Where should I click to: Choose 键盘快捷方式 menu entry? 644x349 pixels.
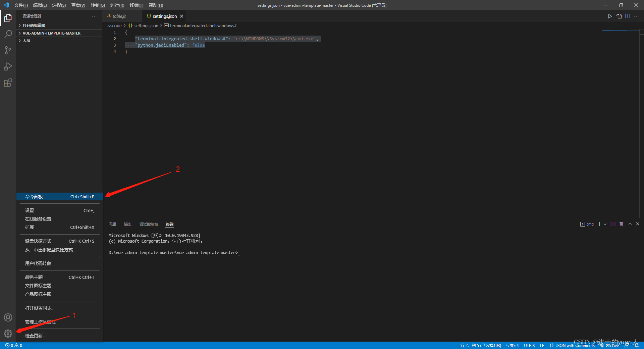(x=60, y=241)
